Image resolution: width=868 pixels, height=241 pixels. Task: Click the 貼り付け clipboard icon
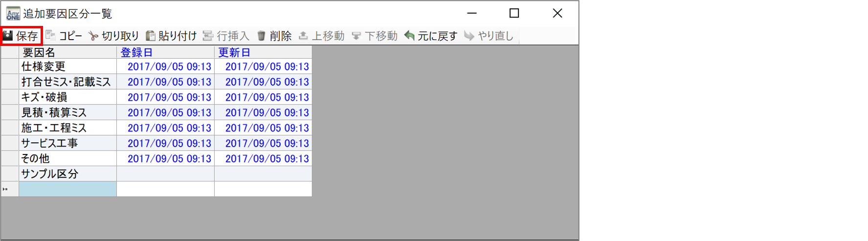click(x=151, y=36)
